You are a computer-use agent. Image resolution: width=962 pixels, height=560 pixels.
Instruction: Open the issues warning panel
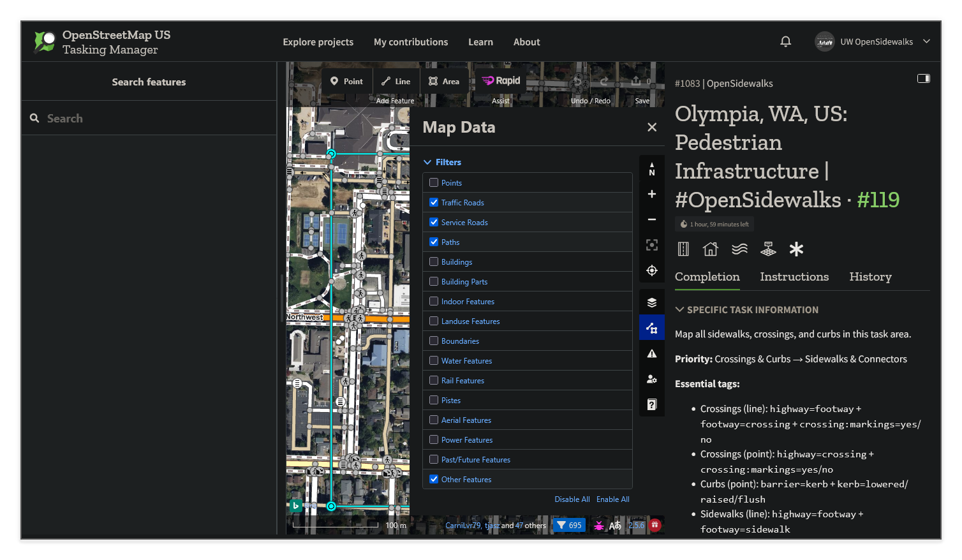pos(651,353)
